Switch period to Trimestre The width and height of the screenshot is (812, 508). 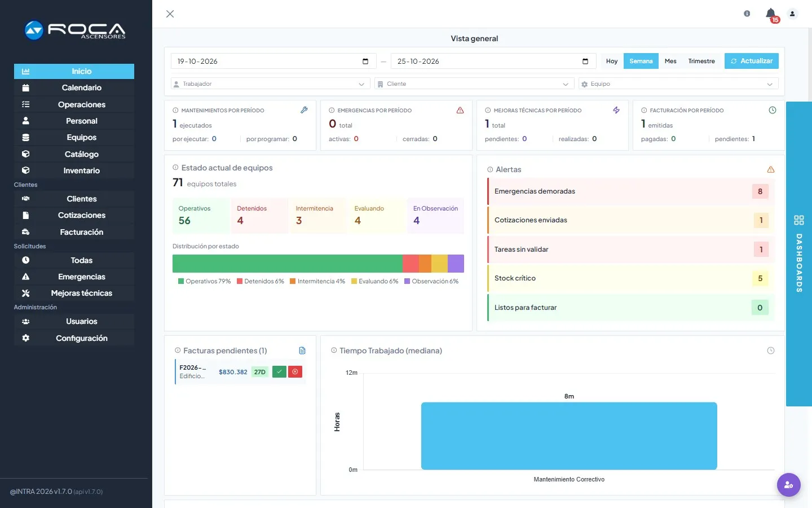(x=701, y=61)
